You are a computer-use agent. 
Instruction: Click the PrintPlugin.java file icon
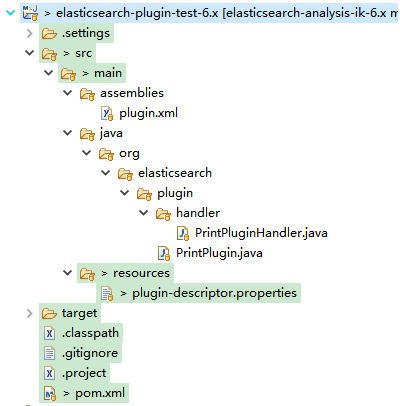164,253
